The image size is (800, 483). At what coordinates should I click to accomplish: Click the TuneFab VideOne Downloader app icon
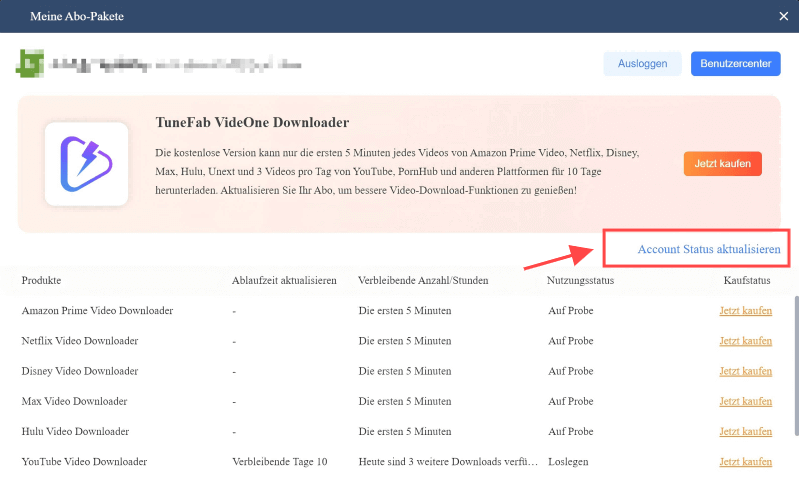(86, 164)
